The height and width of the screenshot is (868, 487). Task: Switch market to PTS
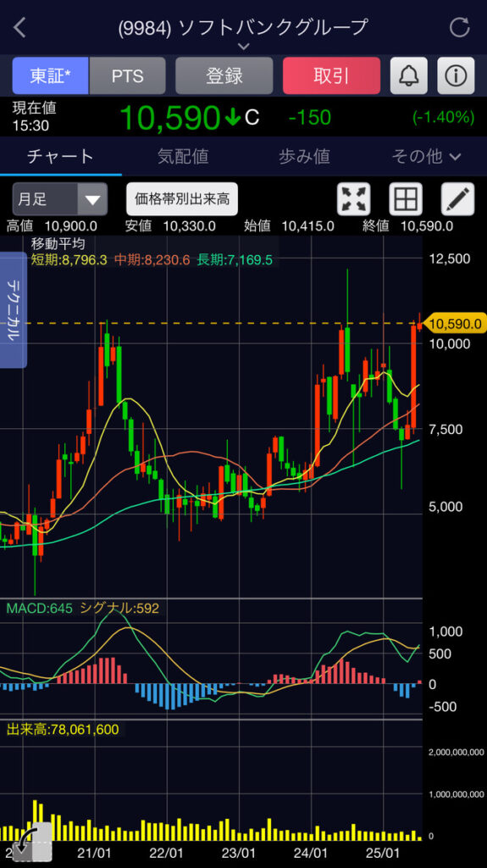pos(127,75)
